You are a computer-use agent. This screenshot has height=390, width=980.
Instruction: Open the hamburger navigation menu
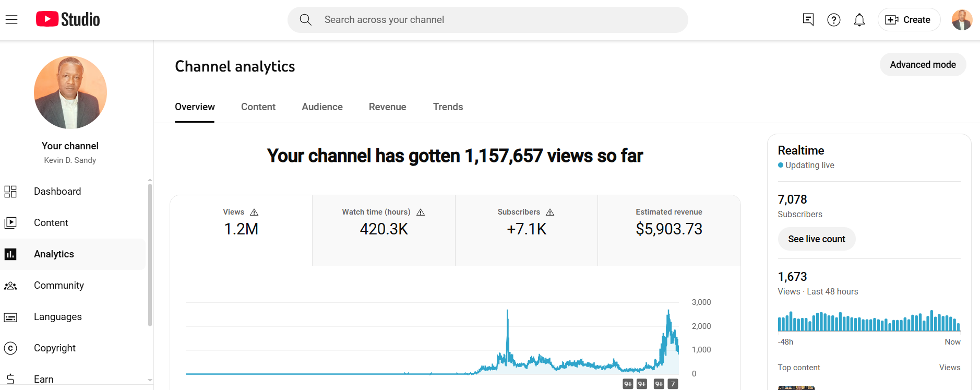tap(11, 20)
